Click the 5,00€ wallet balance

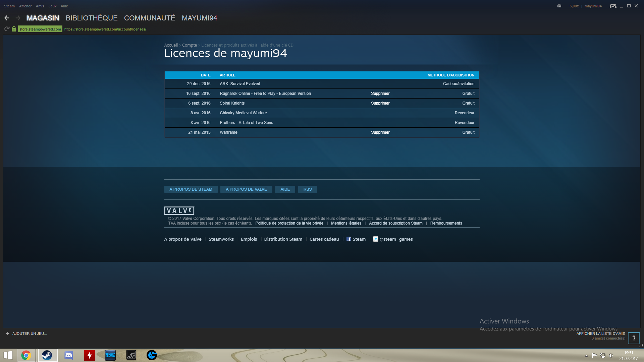(x=574, y=6)
